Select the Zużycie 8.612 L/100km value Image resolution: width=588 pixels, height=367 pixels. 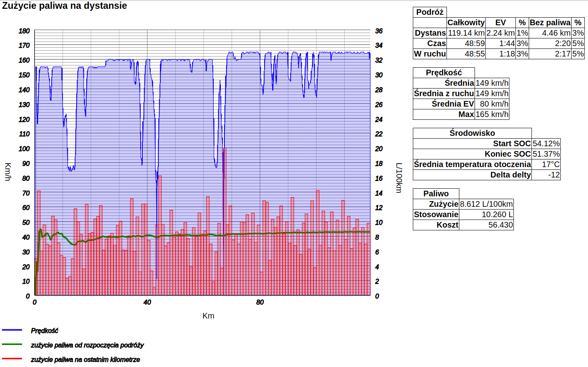tap(486, 204)
